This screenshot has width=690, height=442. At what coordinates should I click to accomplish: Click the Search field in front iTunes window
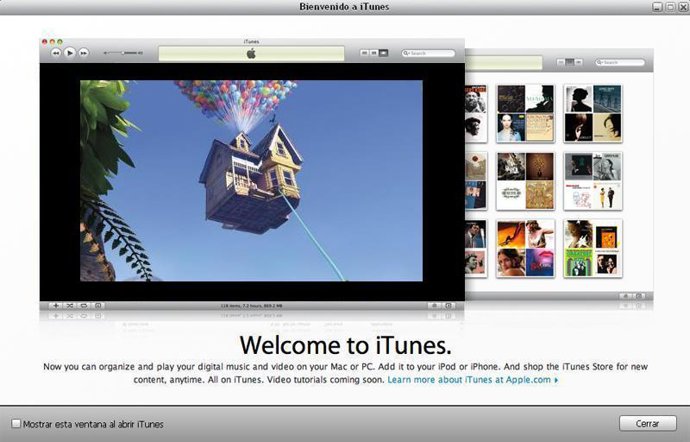[x=428, y=53]
